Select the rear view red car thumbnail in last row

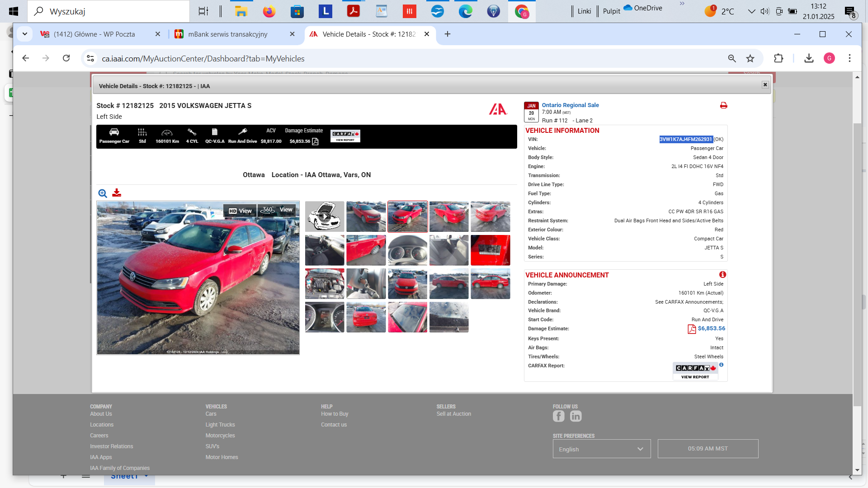(366, 317)
